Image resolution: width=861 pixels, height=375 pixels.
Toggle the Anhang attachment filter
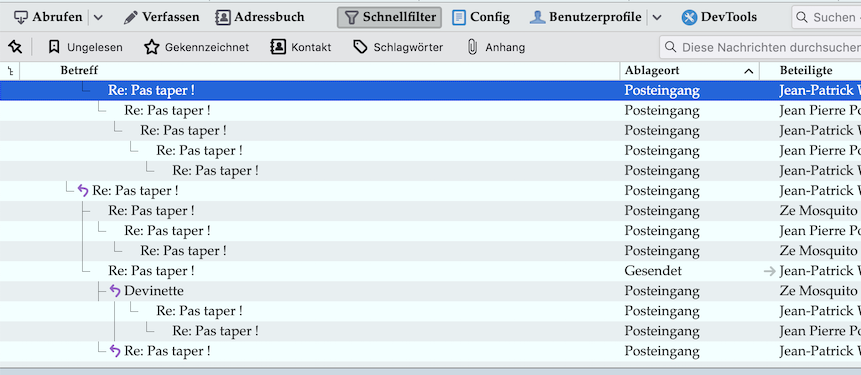496,47
